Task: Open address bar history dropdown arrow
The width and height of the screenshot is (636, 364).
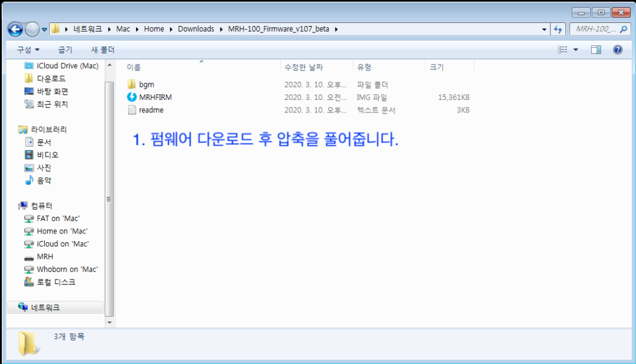Action: [544, 29]
